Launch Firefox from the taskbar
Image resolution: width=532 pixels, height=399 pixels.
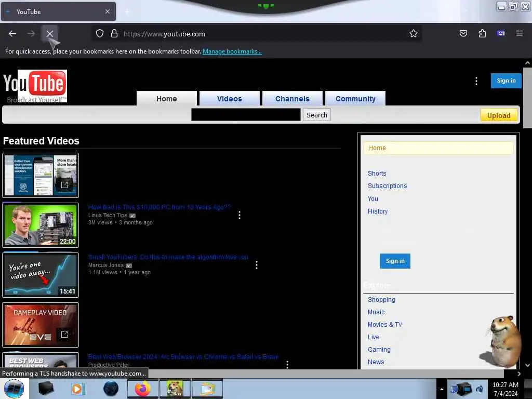tap(142, 389)
